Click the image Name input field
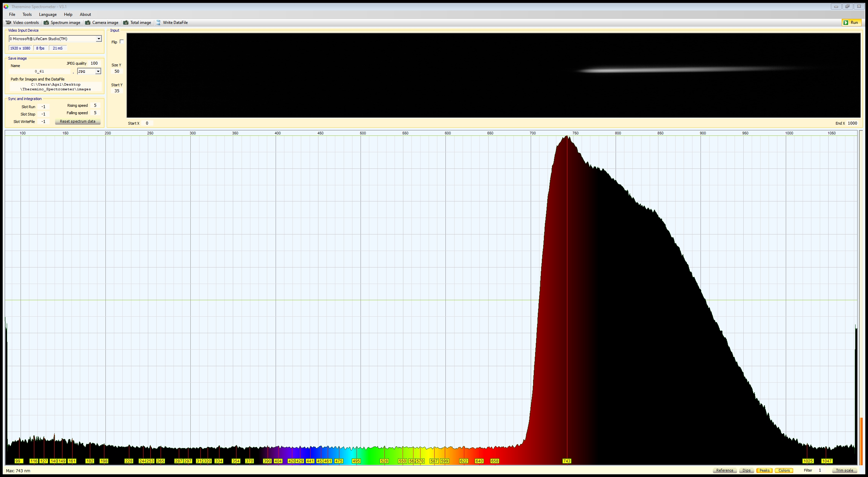The image size is (868, 477). (39, 71)
